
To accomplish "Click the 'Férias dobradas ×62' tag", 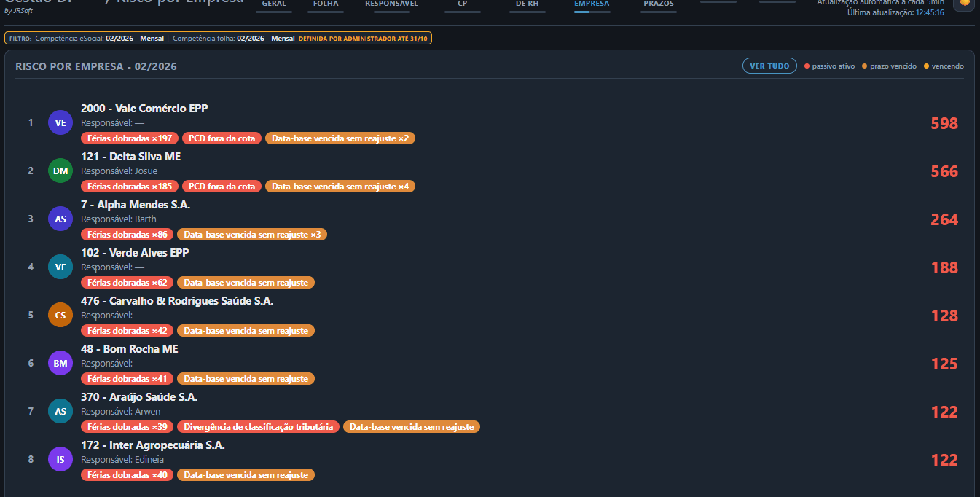I will (128, 282).
